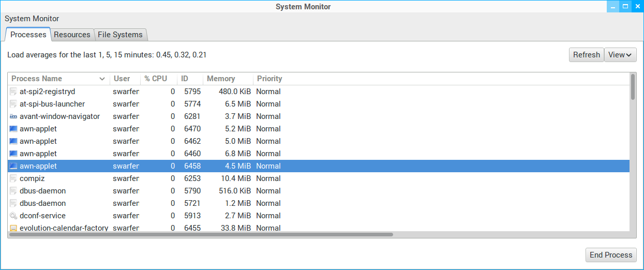
Task: Click the dconf-service magnifier icon
Action: click(13, 216)
